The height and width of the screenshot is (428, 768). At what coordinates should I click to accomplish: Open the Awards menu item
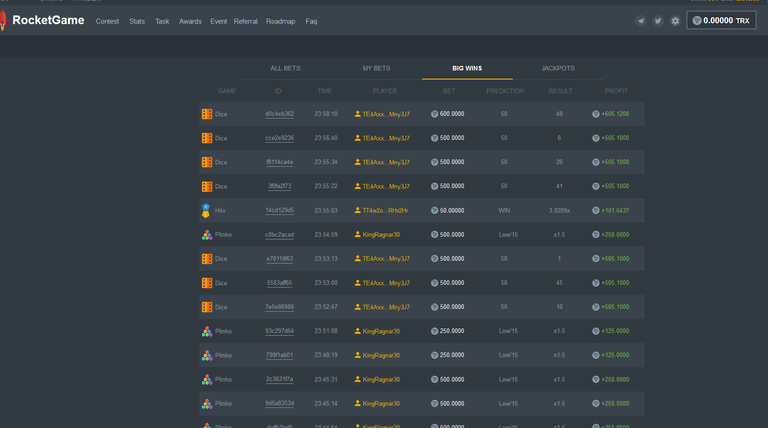coord(190,22)
